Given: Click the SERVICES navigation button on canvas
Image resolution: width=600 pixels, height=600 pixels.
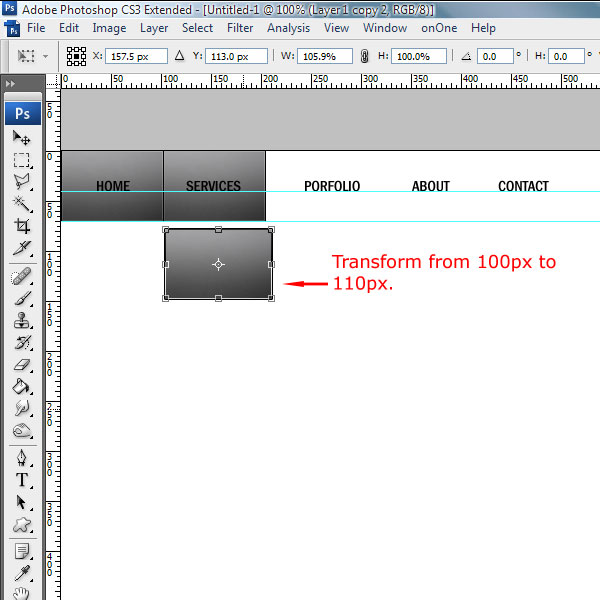Looking at the screenshot, I should 214,186.
